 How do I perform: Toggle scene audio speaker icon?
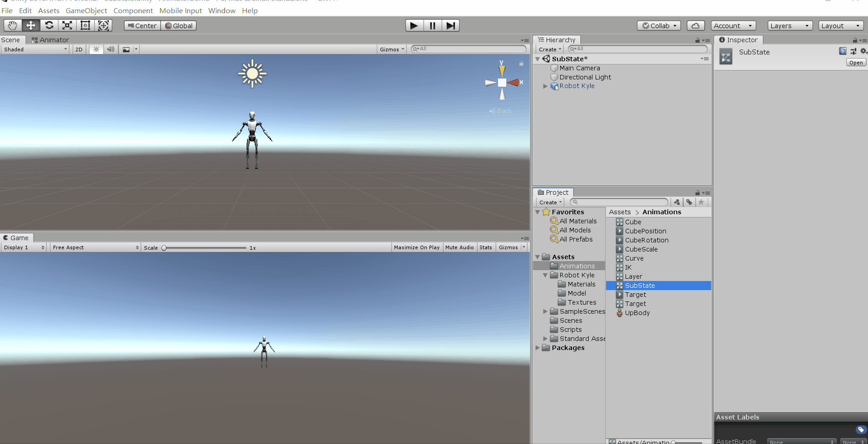click(110, 49)
